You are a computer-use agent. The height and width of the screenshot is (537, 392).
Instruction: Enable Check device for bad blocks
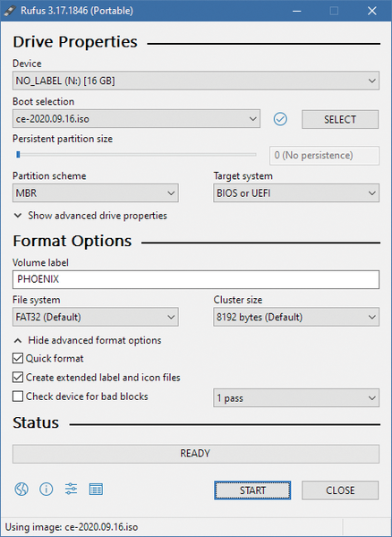click(x=18, y=396)
